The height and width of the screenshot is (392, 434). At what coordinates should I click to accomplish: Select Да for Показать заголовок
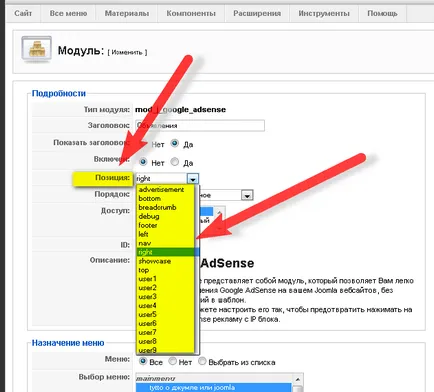[x=174, y=144]
